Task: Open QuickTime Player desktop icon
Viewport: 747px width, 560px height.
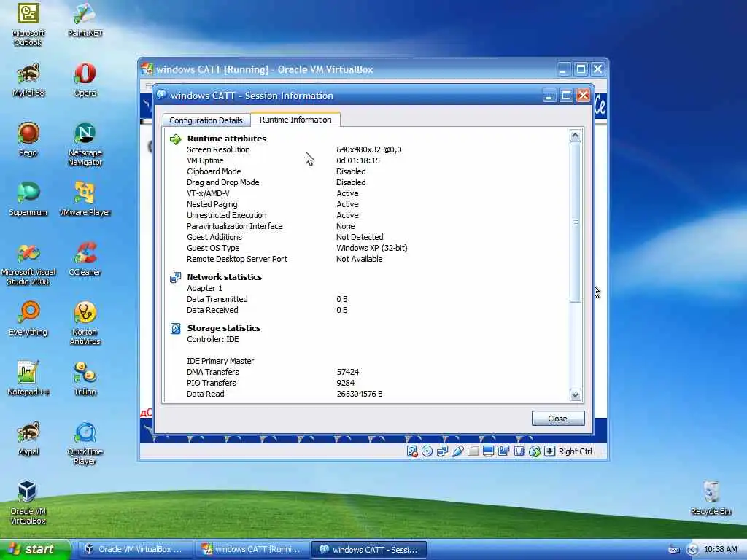Action: coord(85,443)
